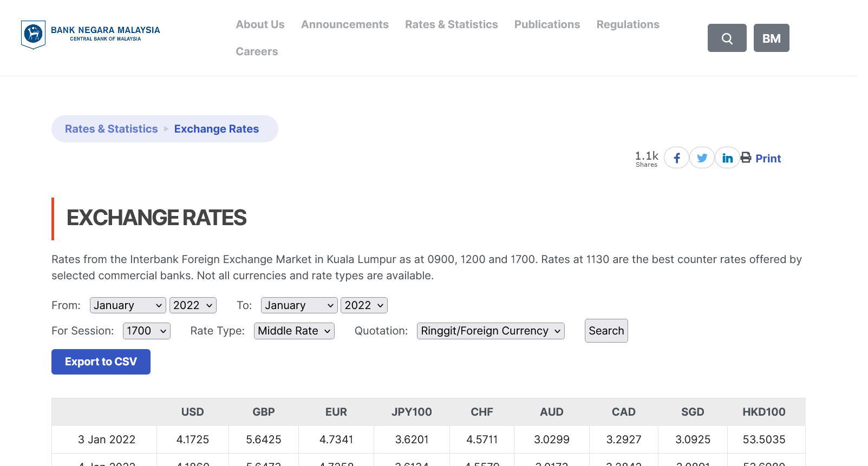Click Rates & Statistics breadcrumb link
Viewport: 868px width, 466px height.
tap(111, 129)
